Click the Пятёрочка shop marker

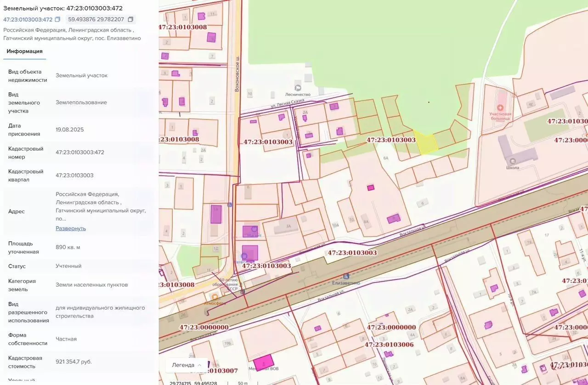[244, 256]
